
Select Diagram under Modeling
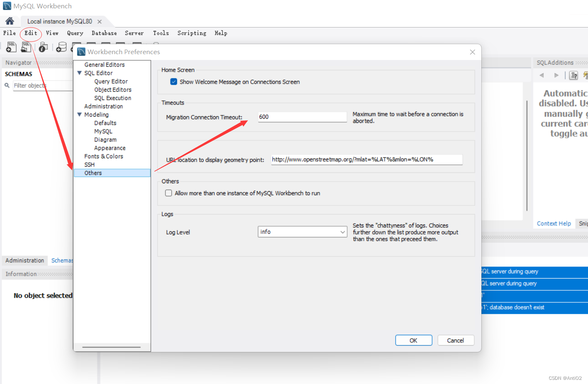[x=105, y=140]
